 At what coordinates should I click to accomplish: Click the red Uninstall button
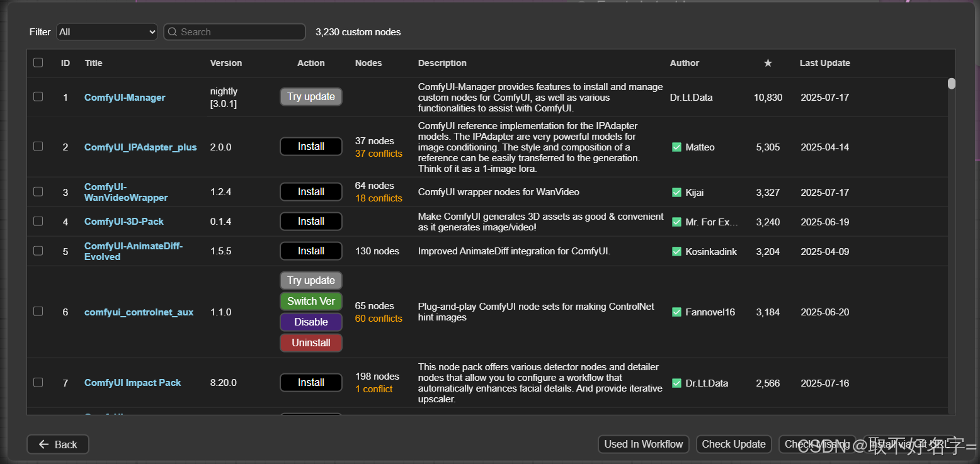(311, 342)
